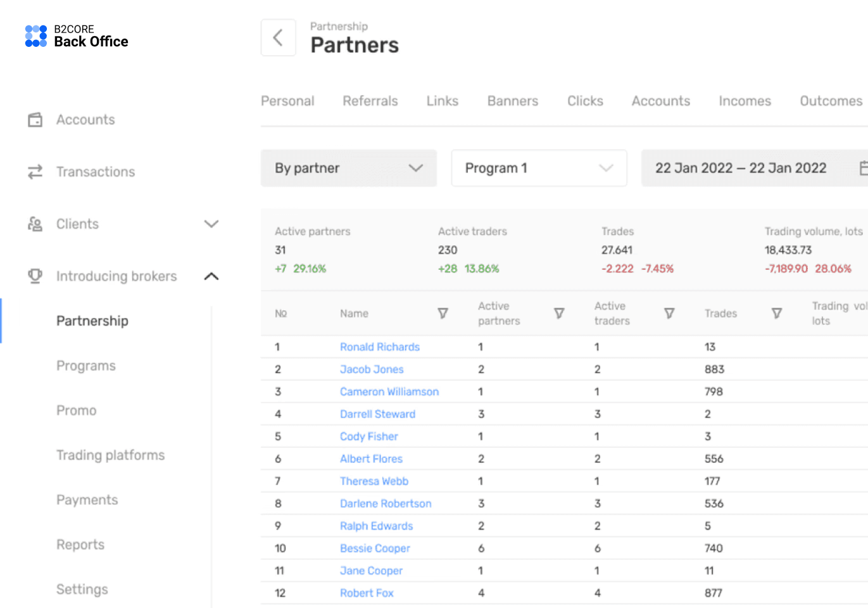Open Accounts in the sidebar
This screenshot has width=868, height=608.
coord(85,120)
